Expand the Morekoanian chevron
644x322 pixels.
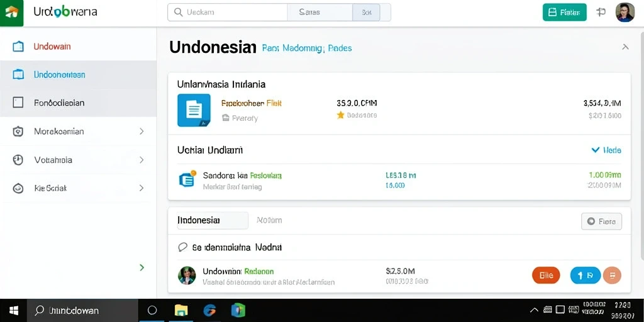click(142, 131)
